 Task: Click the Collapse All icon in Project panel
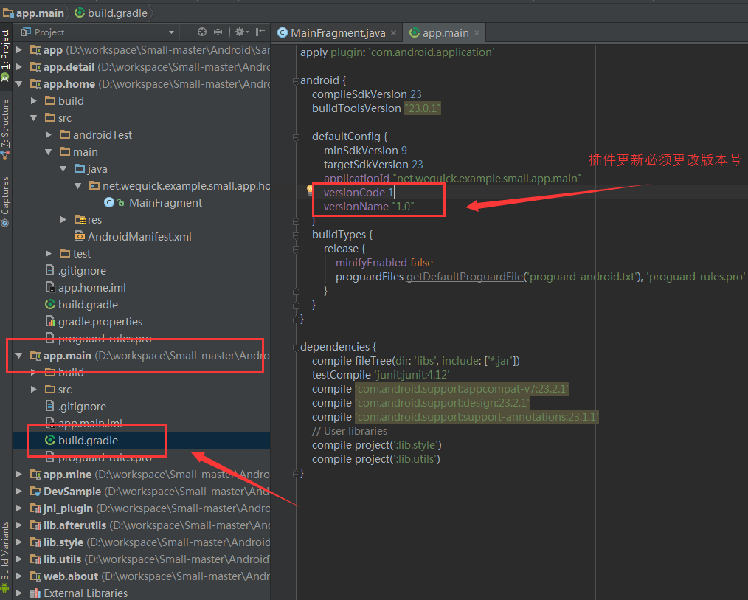217,32
